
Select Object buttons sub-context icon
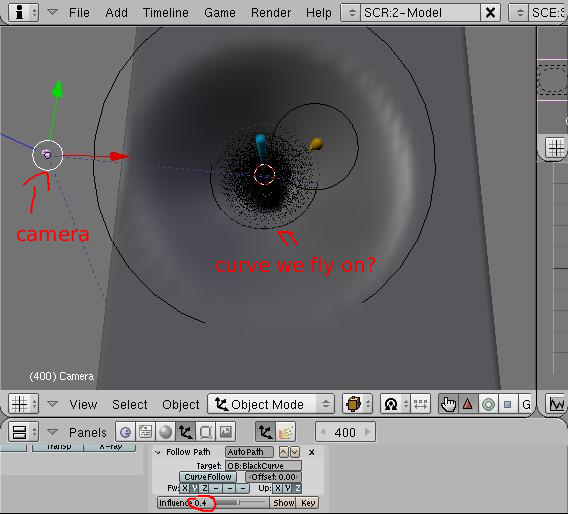tap(265, 432)
